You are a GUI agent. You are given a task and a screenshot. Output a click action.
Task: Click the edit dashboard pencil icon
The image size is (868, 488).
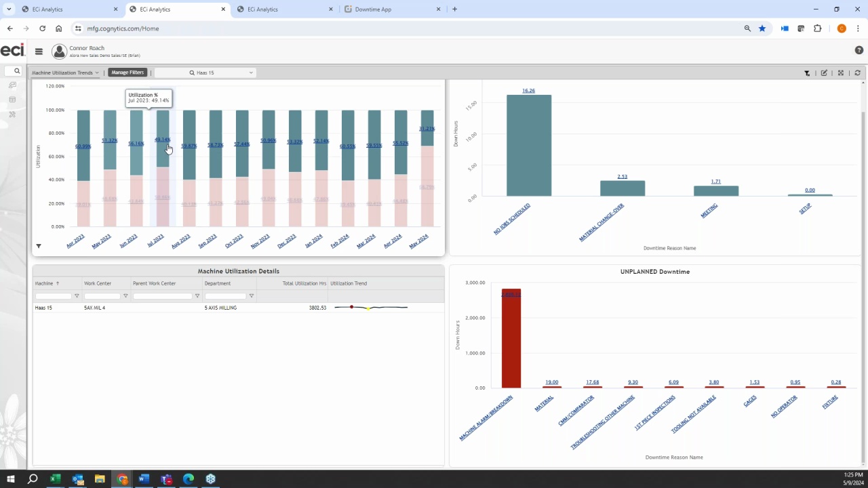[824, 73]
